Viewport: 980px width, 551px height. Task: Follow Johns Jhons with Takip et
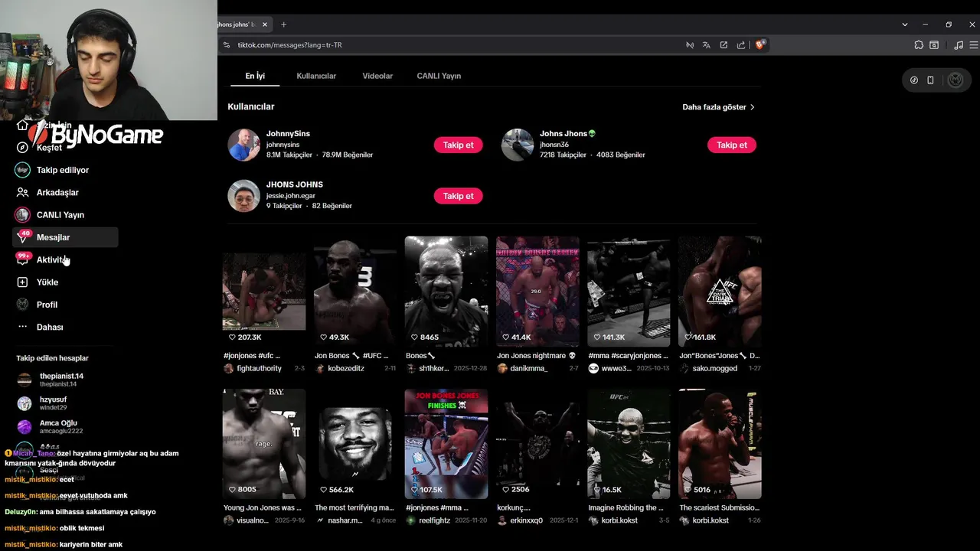[x=732, y=145]
